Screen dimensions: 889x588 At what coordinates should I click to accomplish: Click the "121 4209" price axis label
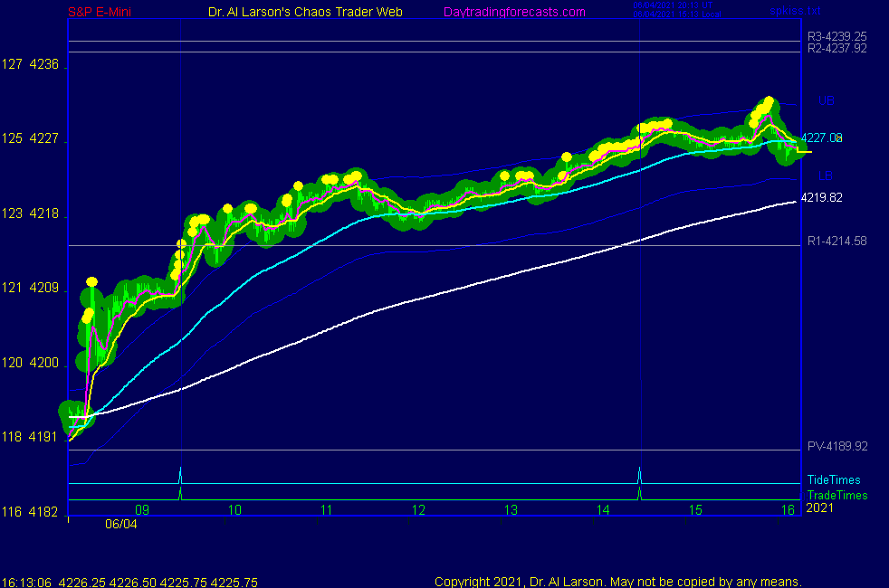point(30,288)
